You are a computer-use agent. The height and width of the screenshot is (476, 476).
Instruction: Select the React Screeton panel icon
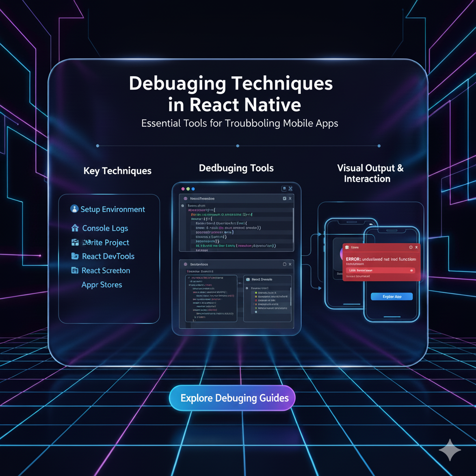[75, 270]
